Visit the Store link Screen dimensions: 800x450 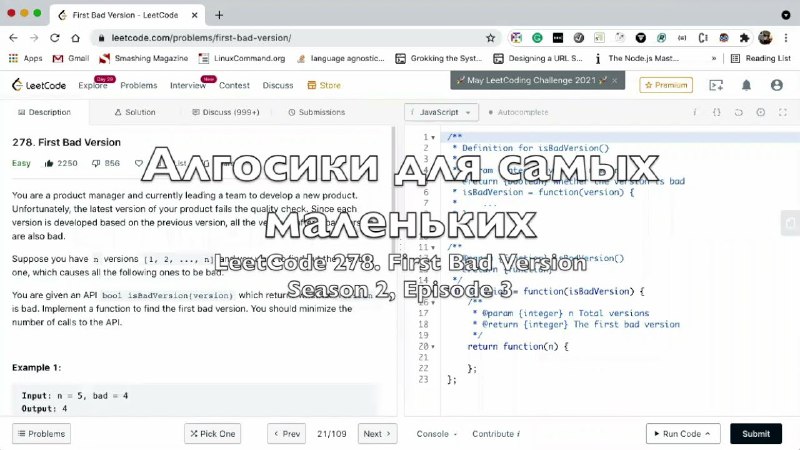(x=324, y=85)
